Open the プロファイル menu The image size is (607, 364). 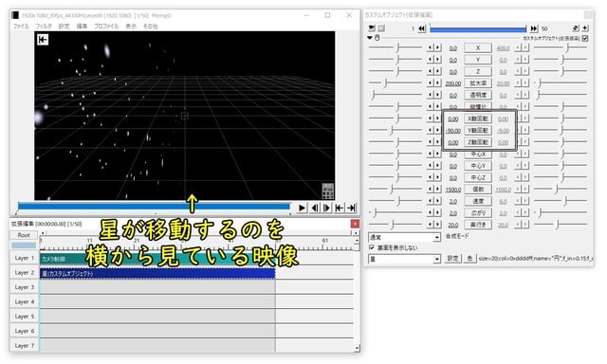pyautogui.click(x=106, y=26)
